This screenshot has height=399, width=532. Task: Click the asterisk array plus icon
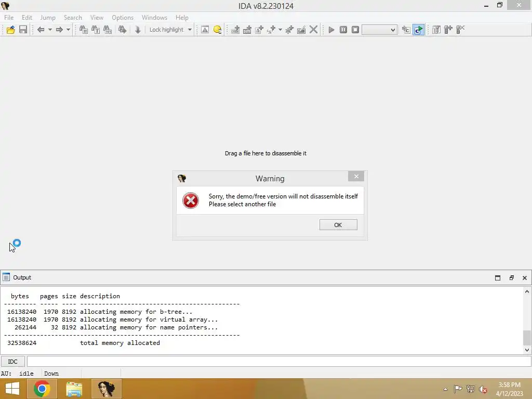click(289, 30)
